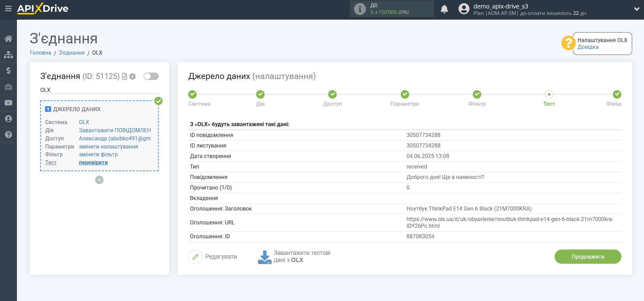This screenshot has width=644, height=301.
Task: Click the green check on data source block
Action: coord(158,101)
